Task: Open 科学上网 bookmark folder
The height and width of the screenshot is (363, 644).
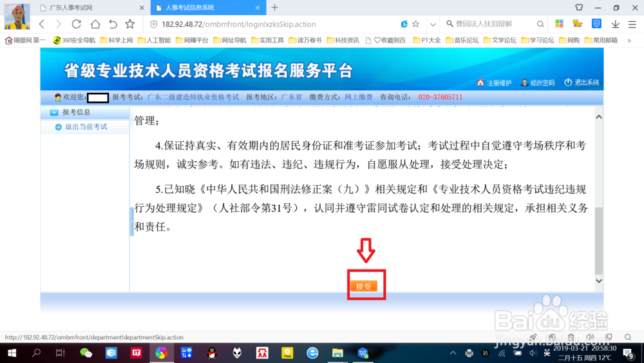Action: 117,40
